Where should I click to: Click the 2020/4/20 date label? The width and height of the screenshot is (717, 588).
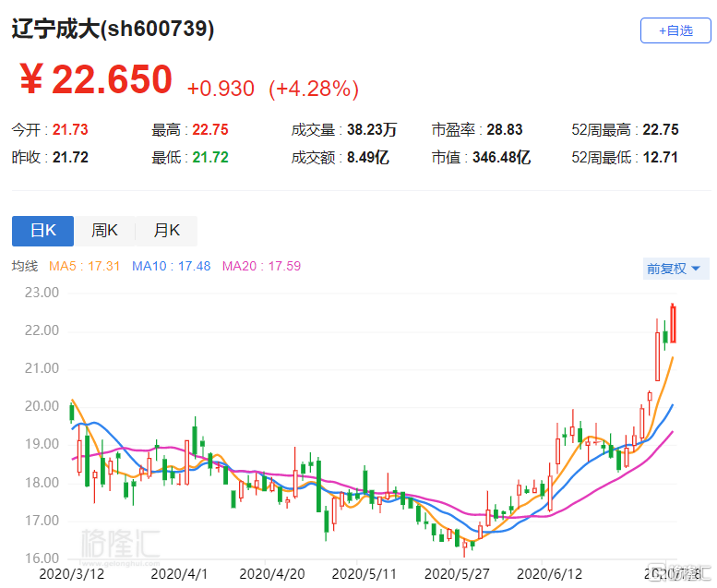(272, 574)
